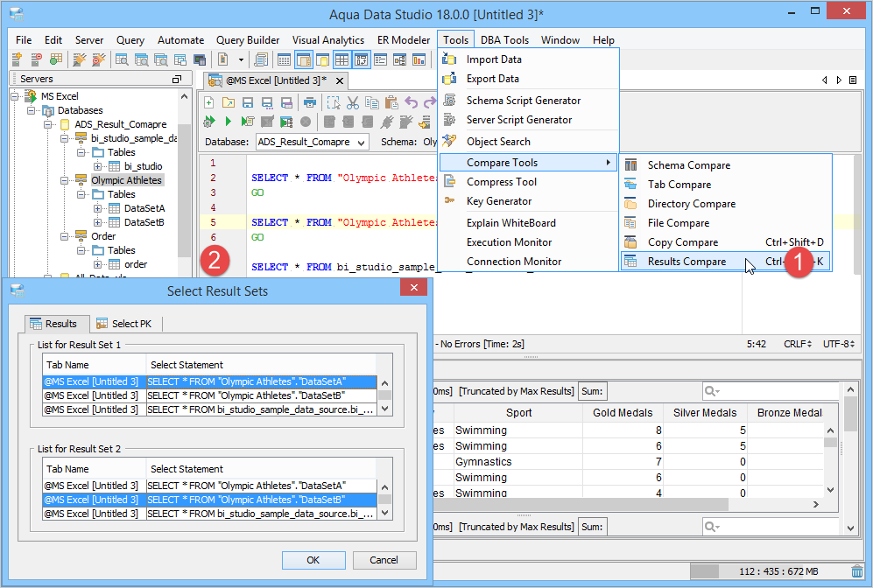Collapse the Order schema node
The image size is (873, 588).
[x=65, y=236]
